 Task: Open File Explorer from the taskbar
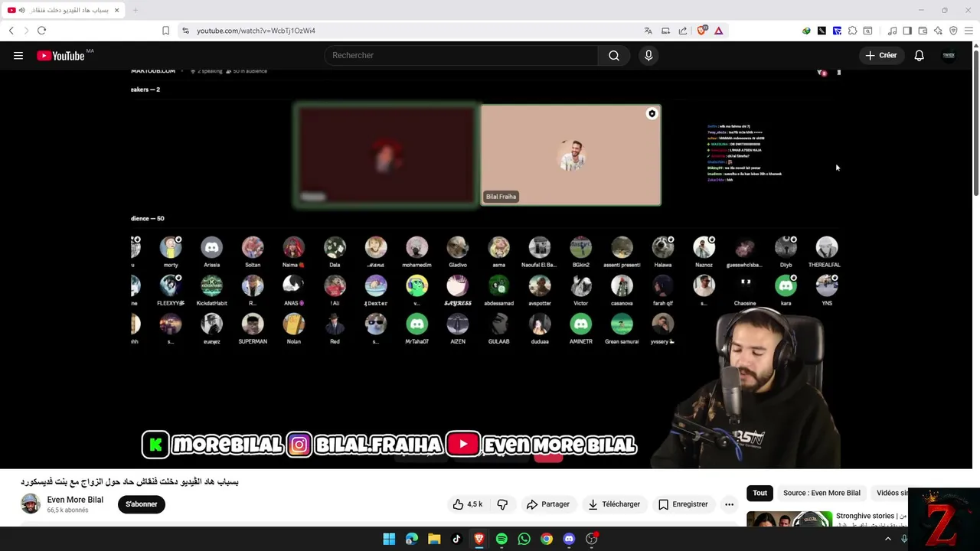tap(434, 539)
